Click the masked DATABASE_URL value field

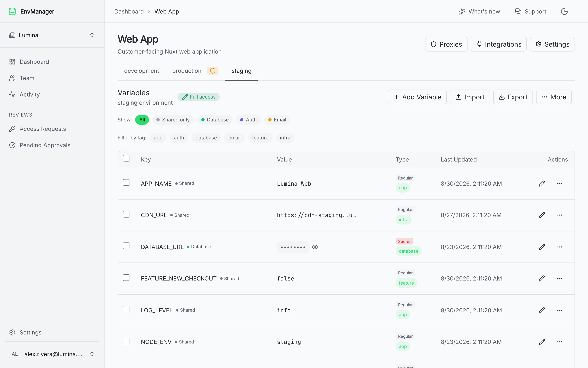pos(293,247)
